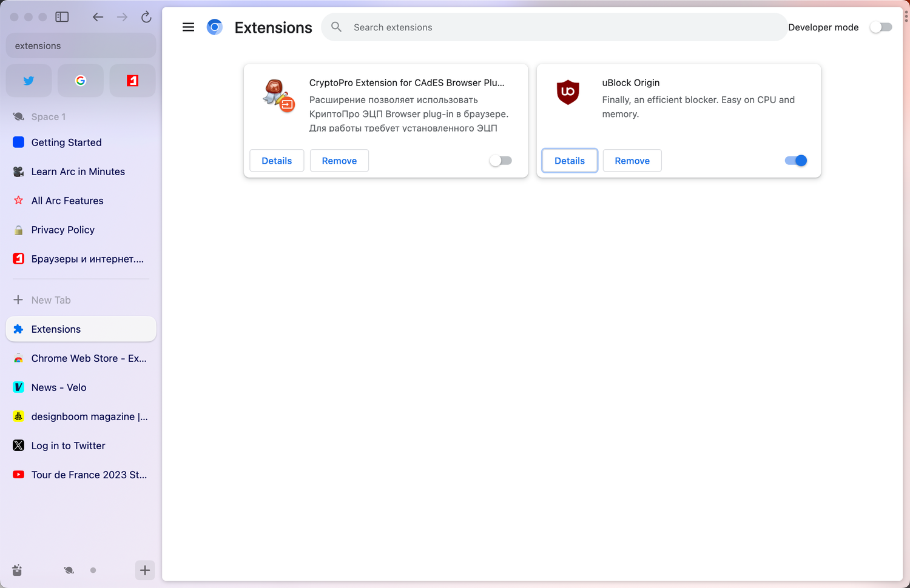Enable the CryptoPro extension toggle
This screenshot has width=910, height=588.
[x=501, y=161]
